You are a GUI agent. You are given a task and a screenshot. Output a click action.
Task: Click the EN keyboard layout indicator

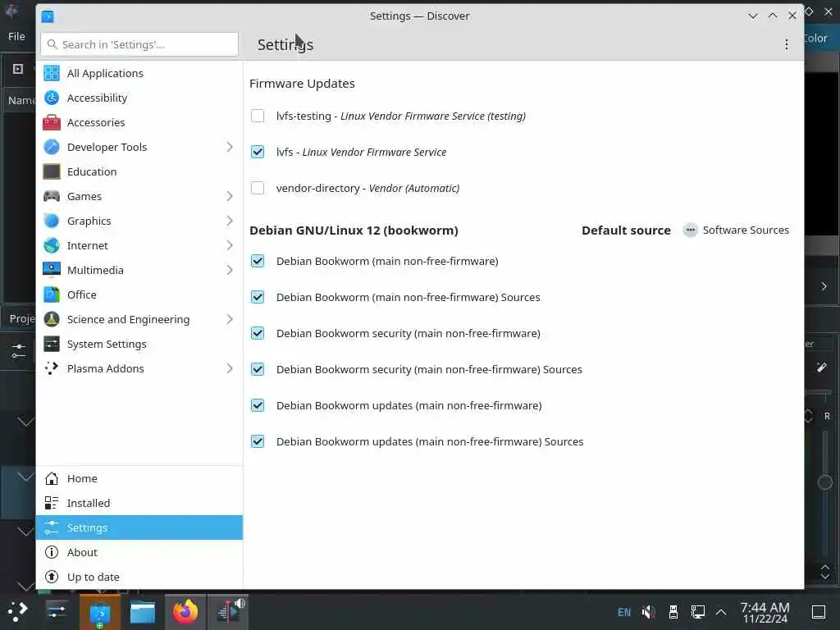click(624, 612)
